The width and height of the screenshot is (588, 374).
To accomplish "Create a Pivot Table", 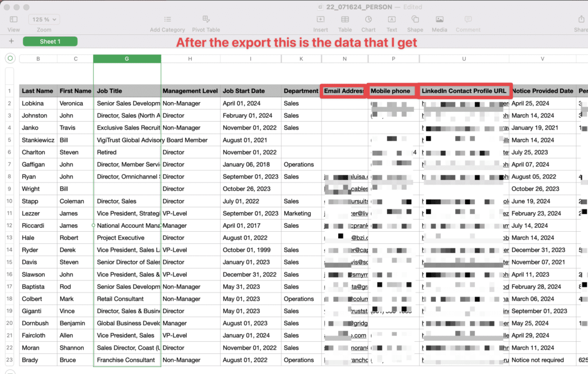I will point(206,19).
